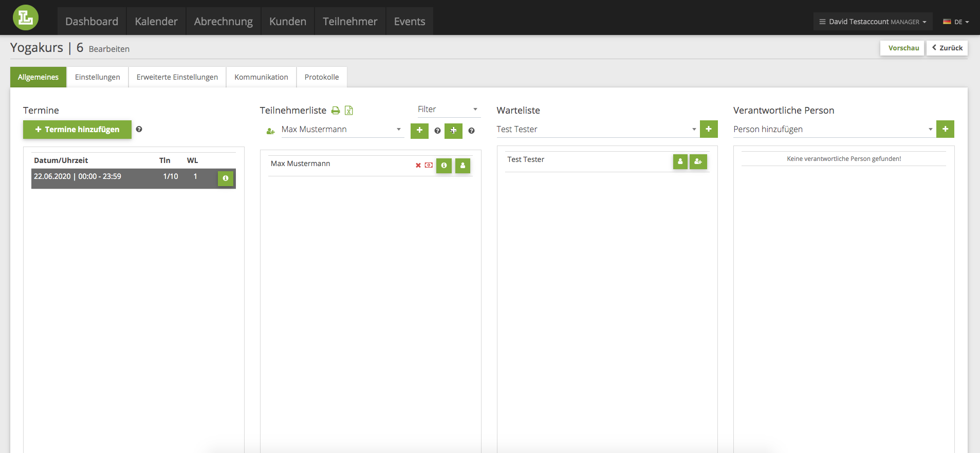Click the plus button directly right of the Max Mustermann dropdown

point(419,131)
